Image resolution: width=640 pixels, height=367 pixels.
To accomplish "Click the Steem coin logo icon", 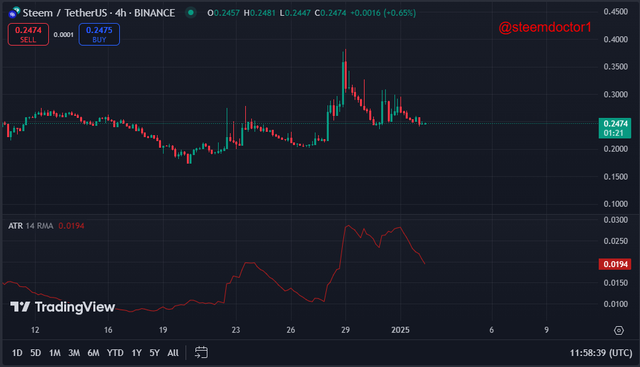I will [x=15, y=12].
